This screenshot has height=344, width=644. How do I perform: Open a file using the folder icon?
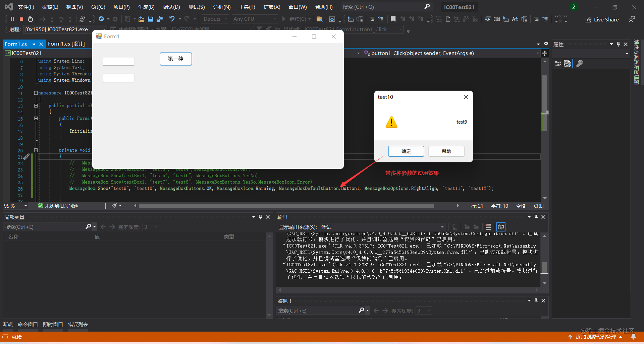point(141,19)
